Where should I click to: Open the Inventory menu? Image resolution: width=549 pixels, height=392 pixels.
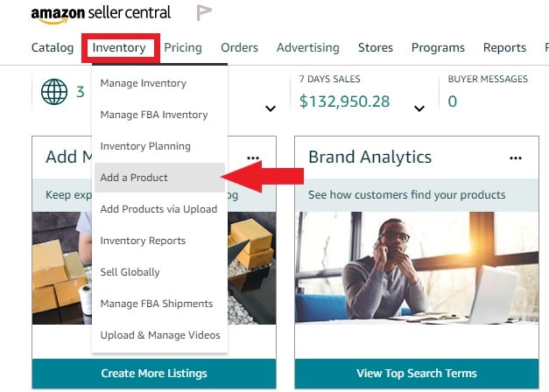coord(119,47)
